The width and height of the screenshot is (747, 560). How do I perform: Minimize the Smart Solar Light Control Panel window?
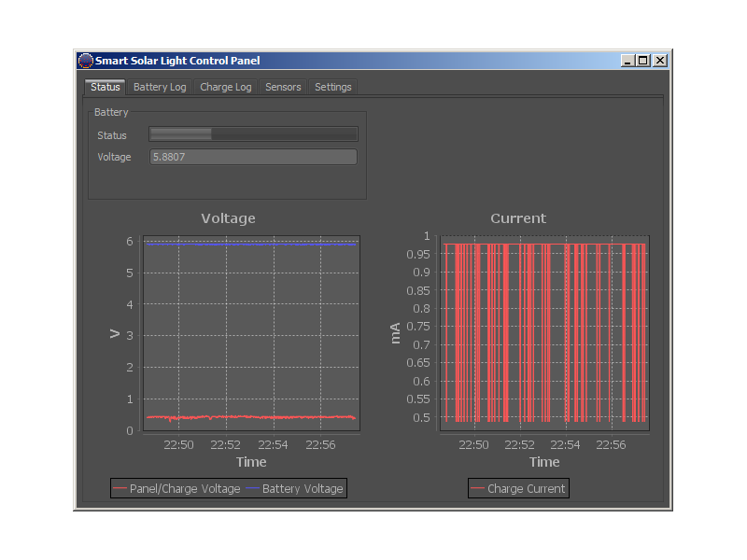point(627,61)
